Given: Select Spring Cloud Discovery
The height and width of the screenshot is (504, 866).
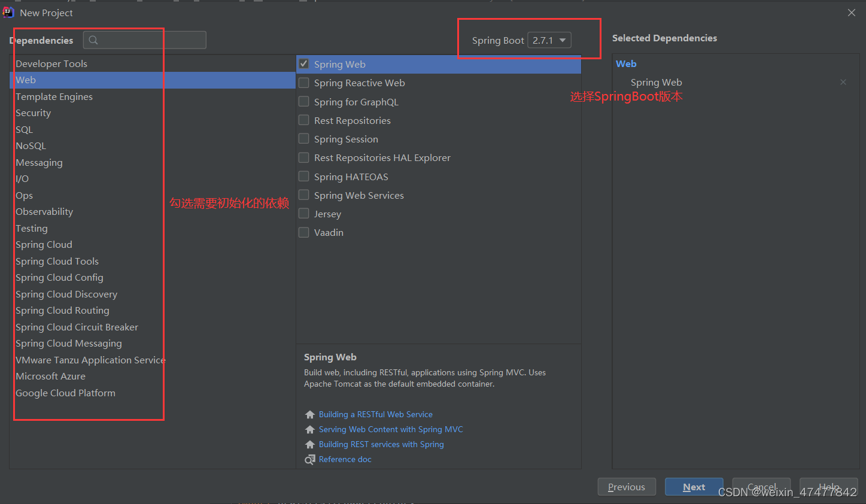Looking at the screenshot, I should 153,294.
